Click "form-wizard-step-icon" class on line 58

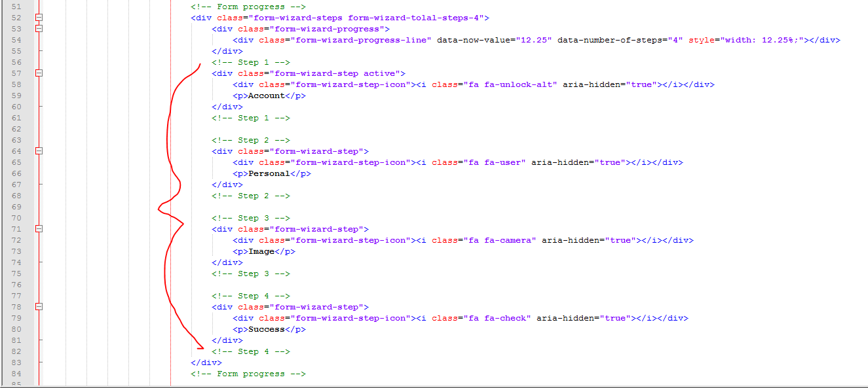[350, 84]
